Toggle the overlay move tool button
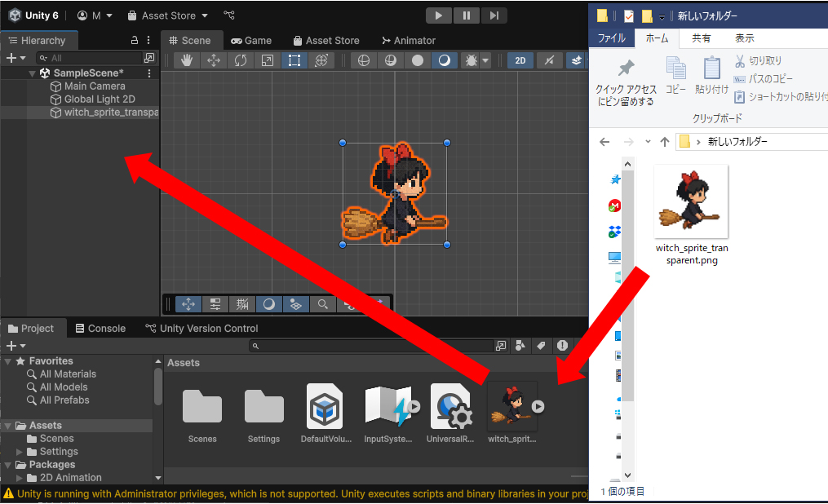828x504 pixels. [188, 304]
